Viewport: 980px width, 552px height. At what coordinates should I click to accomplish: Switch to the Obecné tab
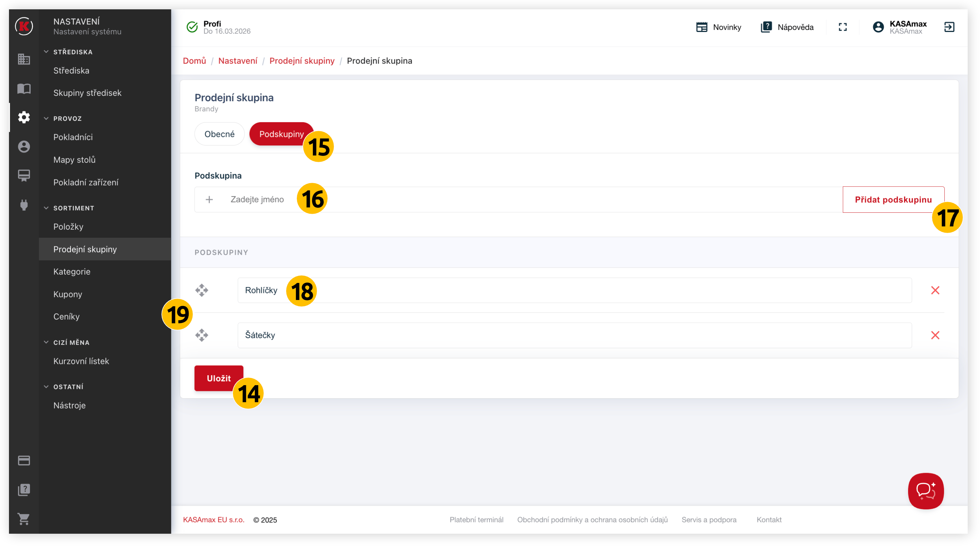tap(219, 134)
